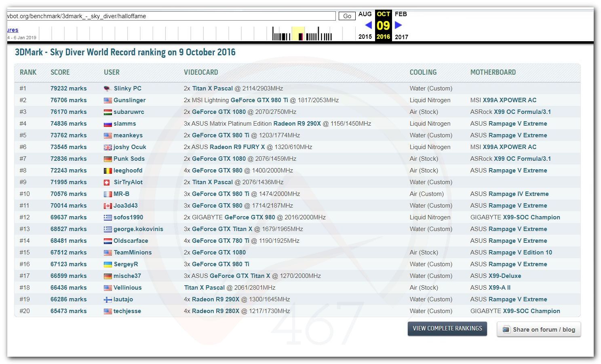
Task: Click Ukraine flag next to SergeyR
Action: point(108,264)
